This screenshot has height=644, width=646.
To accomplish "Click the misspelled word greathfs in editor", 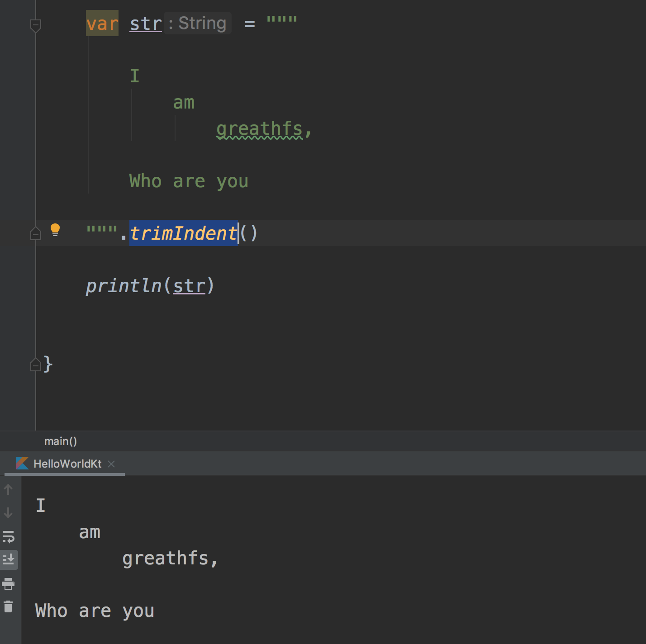I will pos(259,129).
